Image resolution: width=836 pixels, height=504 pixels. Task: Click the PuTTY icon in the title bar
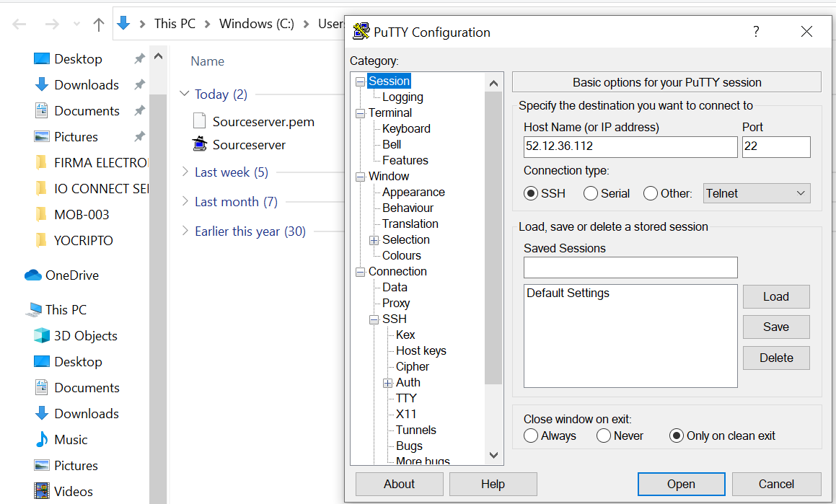pyautogui.click(x=361, y=32)
